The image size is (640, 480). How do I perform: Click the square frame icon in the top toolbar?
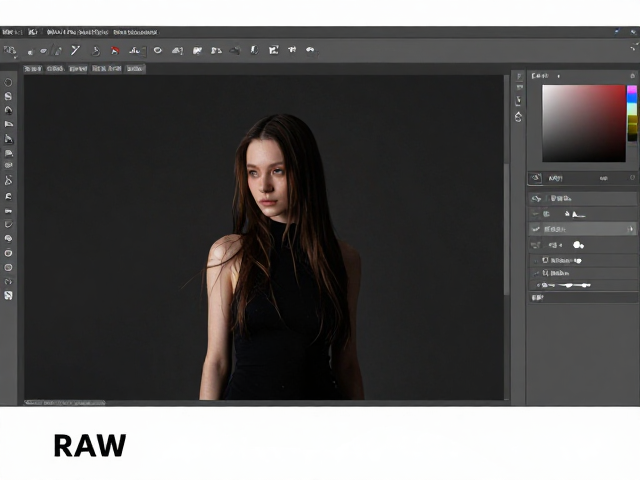pyautogui.click(x=273, y=50)
